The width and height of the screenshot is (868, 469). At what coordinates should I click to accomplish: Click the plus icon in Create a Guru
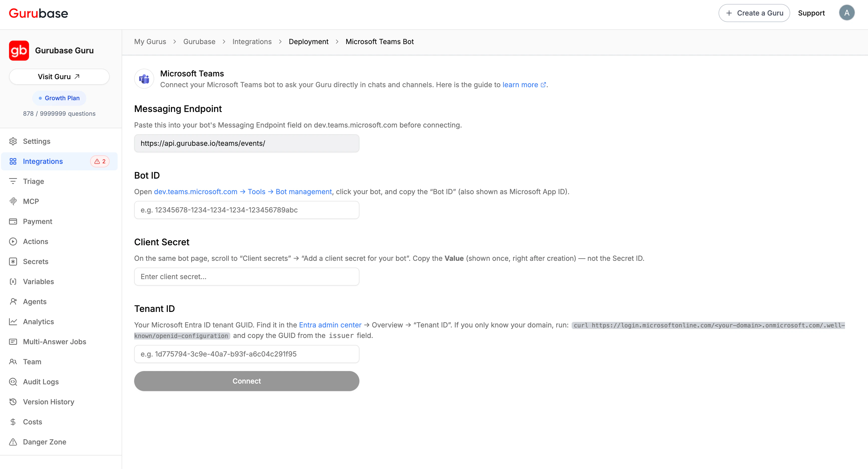tap(729, 13)
